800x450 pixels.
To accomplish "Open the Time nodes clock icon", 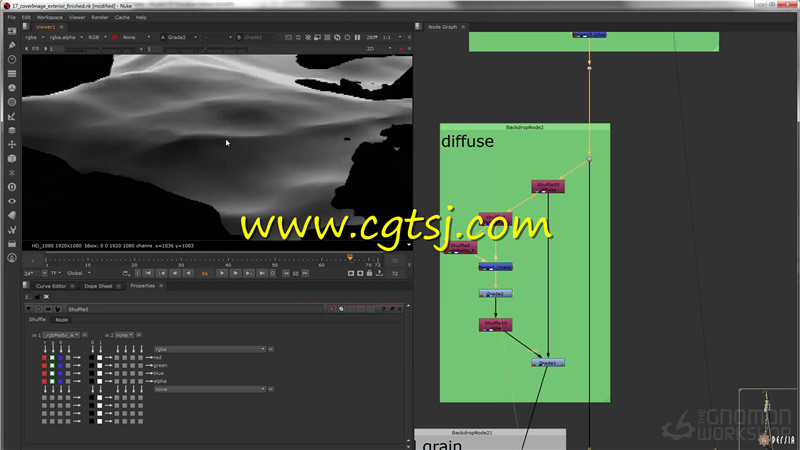I will pos(12,60).
